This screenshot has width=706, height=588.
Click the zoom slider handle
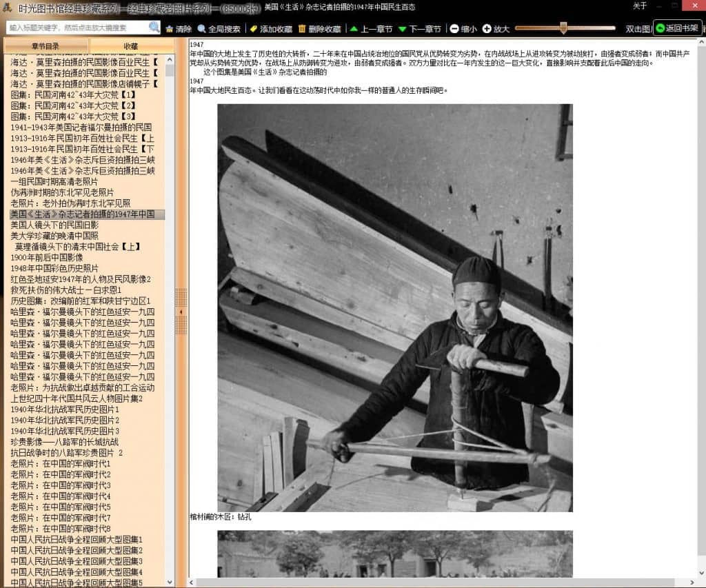tap(563, 28)
